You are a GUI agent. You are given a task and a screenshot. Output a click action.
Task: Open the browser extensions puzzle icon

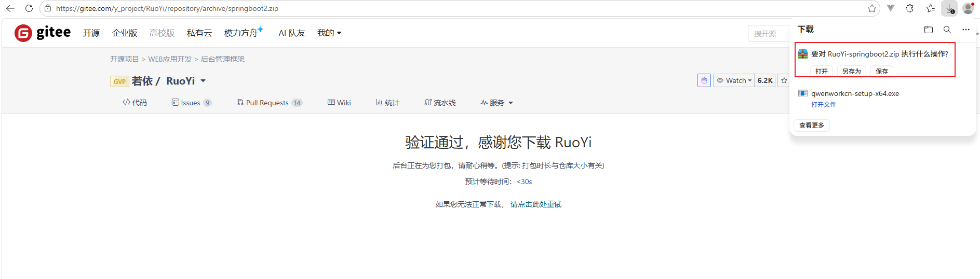(x=909, y=8)
